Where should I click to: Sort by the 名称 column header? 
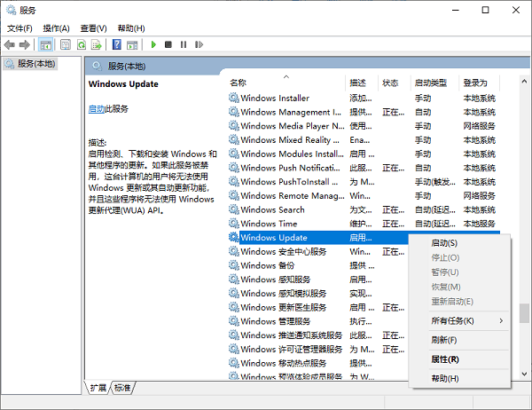tap(286, 83)
